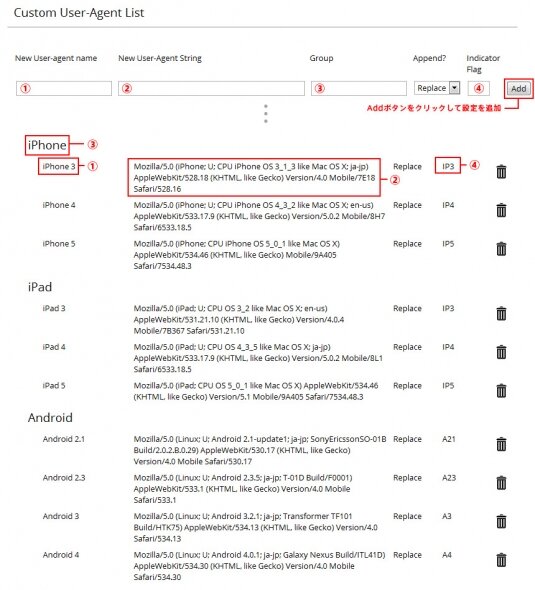The image size is (535, 590).
Task: Focus the Indicator Flag input field
Action: pos(479,88)
